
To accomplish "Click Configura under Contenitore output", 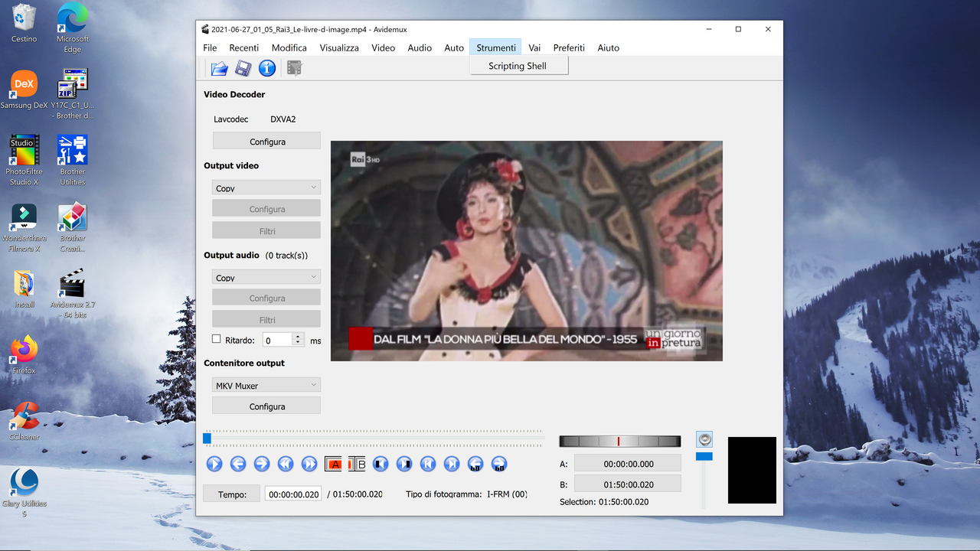I will tap(266, 406).
